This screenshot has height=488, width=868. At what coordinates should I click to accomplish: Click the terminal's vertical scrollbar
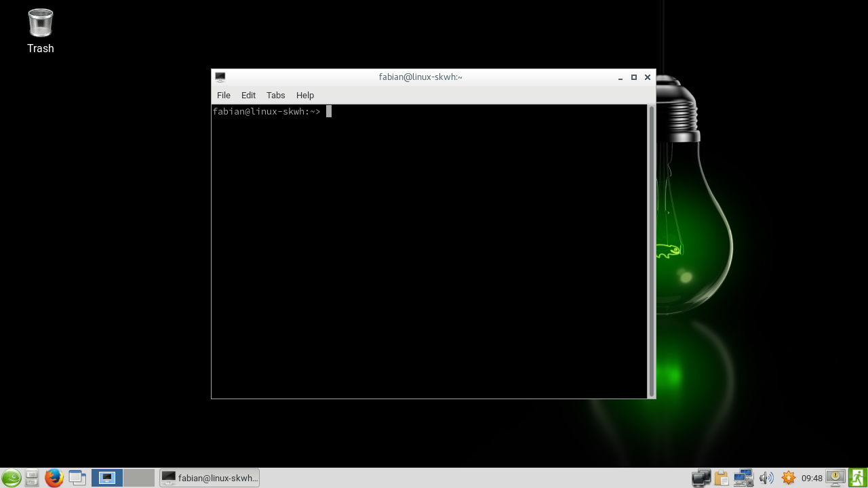tap(652, 251)
